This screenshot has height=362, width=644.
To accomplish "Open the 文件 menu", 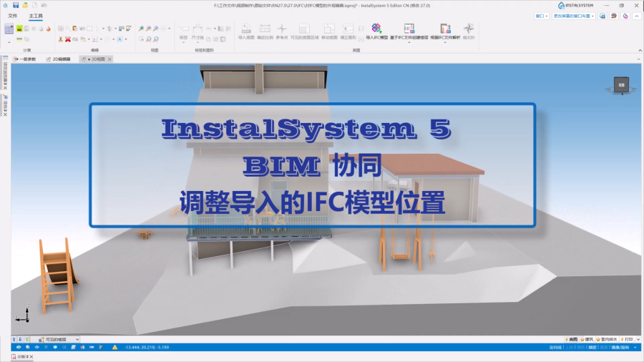I will click(13, 16).
